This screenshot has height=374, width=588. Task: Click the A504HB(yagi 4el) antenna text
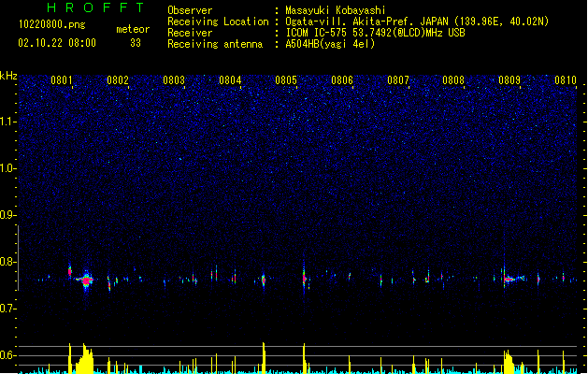(330, 44)
